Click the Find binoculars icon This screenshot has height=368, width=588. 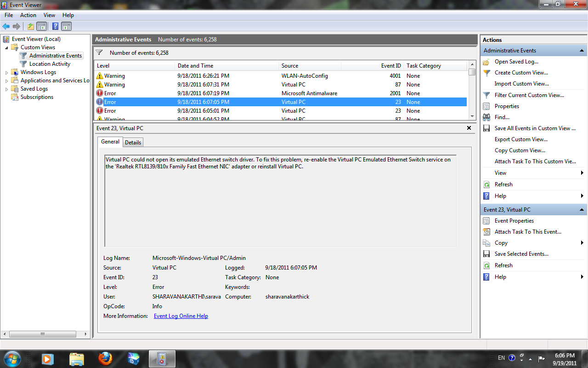click(x=486, y=117)
